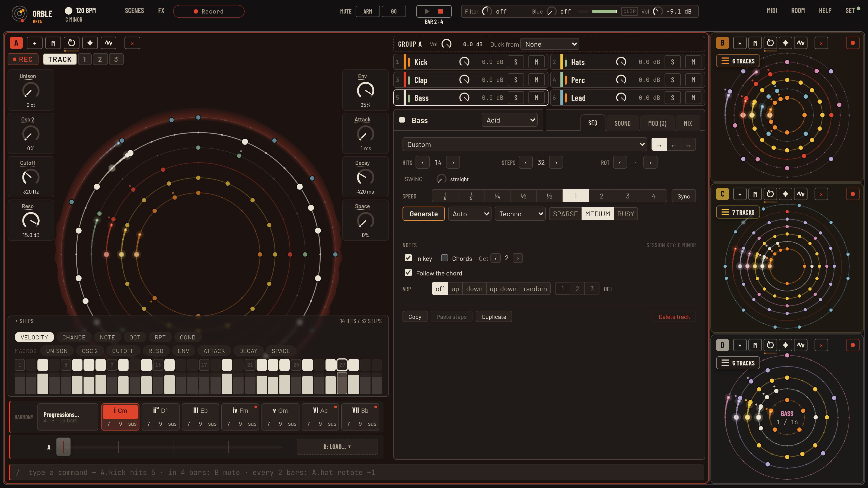Click the Duplicate button
This screenshot has height=488, width=868.
click(x=494, y=317)
